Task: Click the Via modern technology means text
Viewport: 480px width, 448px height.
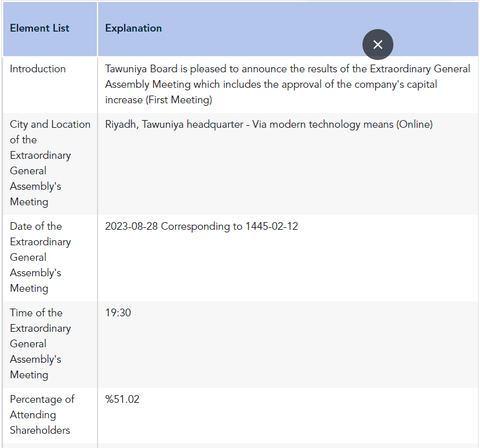Action: (x=322, y=125)
